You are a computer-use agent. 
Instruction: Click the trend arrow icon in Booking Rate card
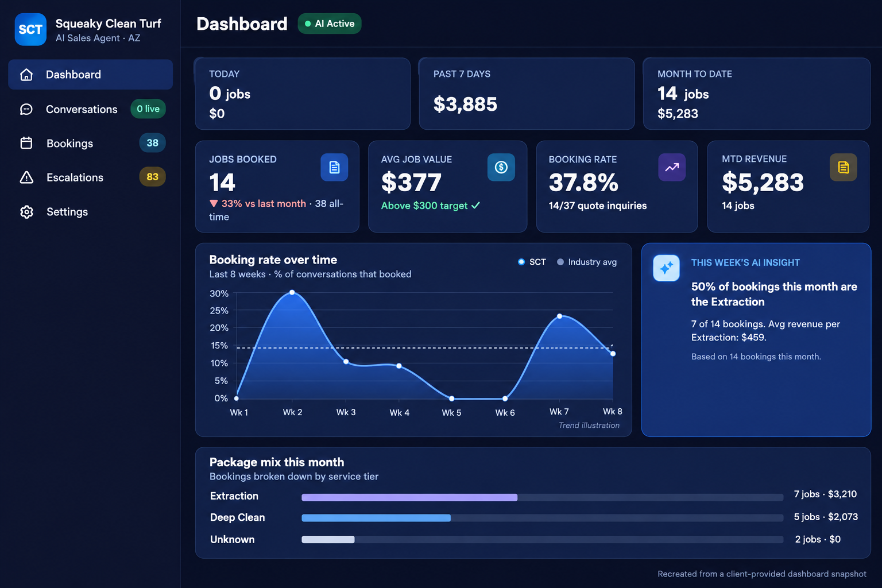click(672, 167)
